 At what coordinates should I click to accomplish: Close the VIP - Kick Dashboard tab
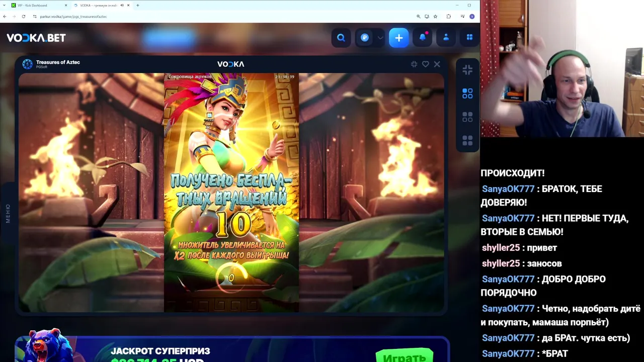(66, 5)
